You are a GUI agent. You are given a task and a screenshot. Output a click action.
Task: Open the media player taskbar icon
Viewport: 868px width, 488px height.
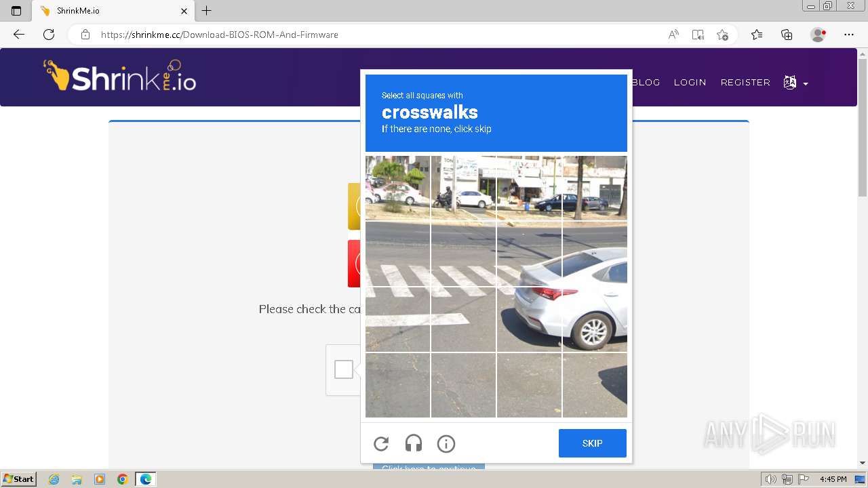coord(100,479)
